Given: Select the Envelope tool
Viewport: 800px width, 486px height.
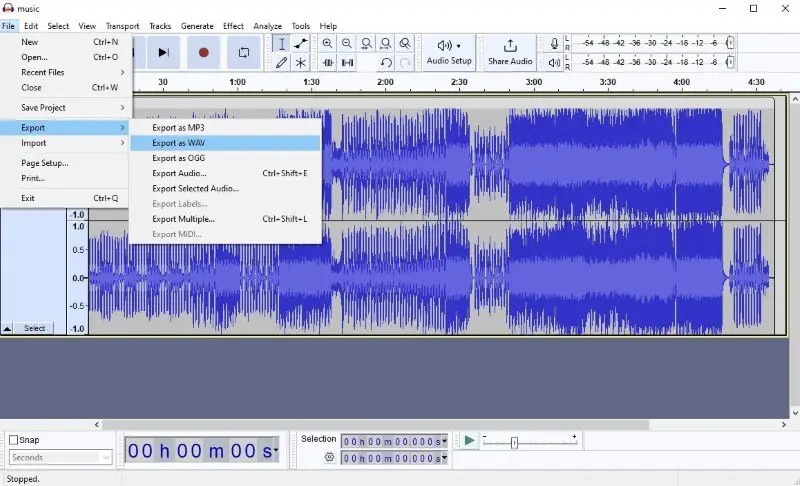Looking at the screenshot, I should tap(301, 43).
